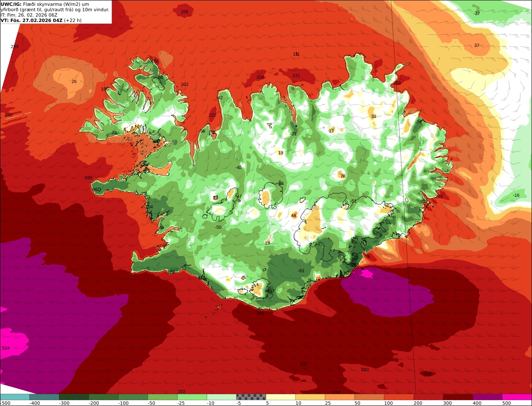Click the '-500' legend tick label
Image resolution: width=532 pixels, height=406 pixels.
(x=6, y=403)
